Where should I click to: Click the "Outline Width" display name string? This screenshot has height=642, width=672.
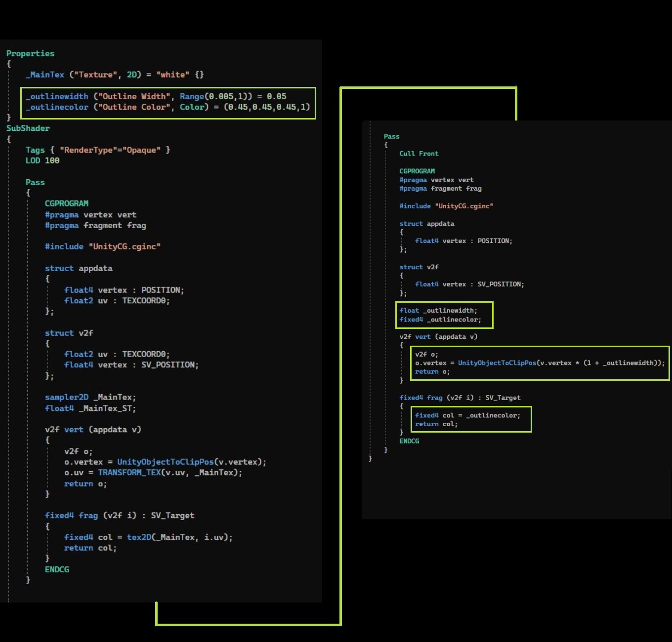(134, 96)
